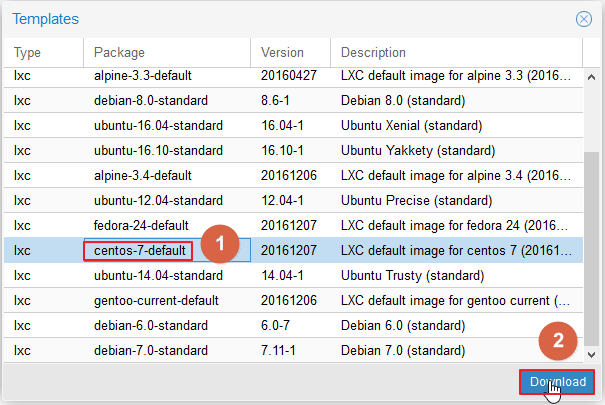This screenshot has width=605, height=405.
Task: Select the centos-7-default template row
Action: 293,250
